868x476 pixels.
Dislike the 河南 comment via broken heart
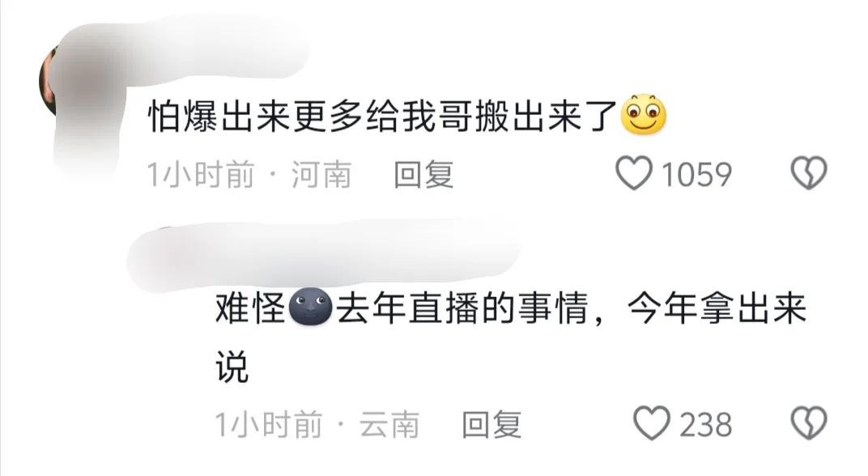(809, 173)
